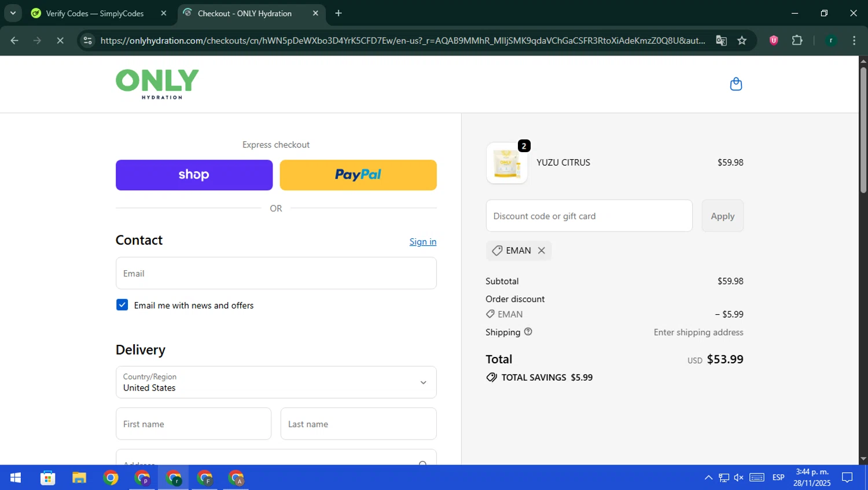Screen dimensions: 868x490
Task: Open File Explorer from the taskbar
Action: coord(79,478)
